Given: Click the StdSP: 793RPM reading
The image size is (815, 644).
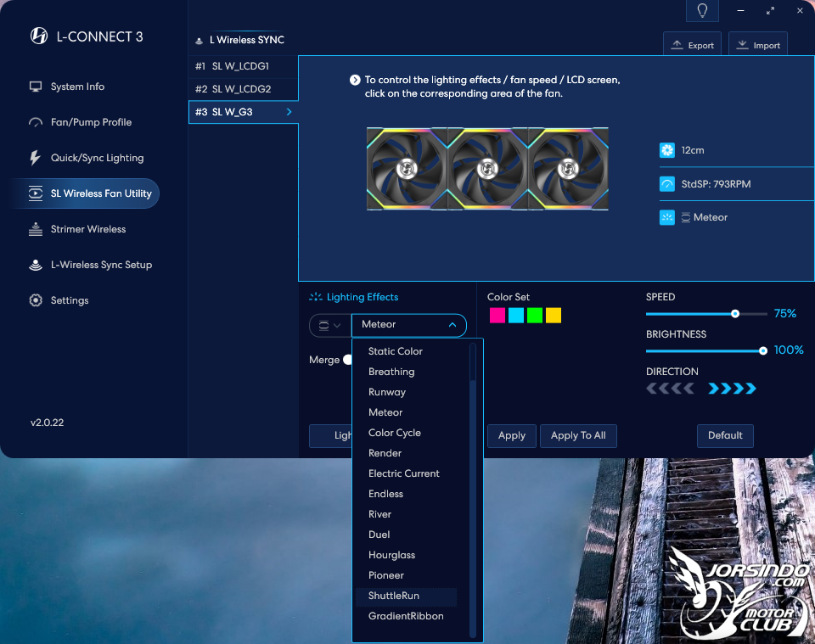Looking at the screenshot, I should coord(716,184).
